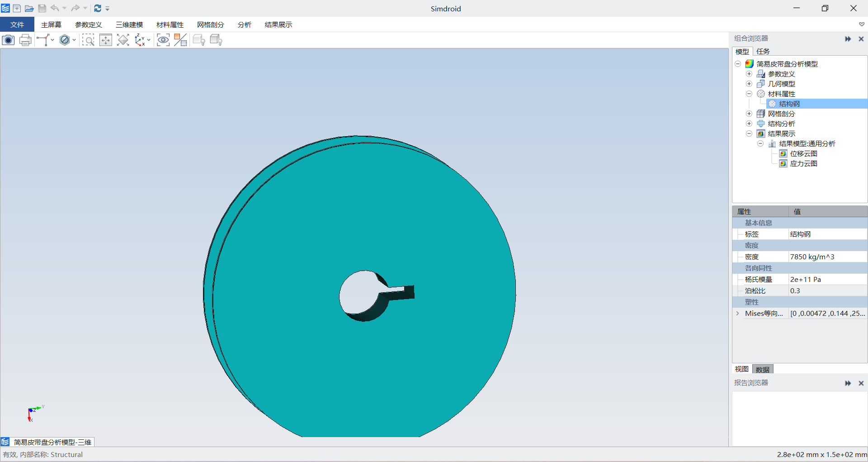Image resolution: width=868 pixels, height=462 pixels.
Task: Click the second grayed cube light icon
Action: (216, 40)
